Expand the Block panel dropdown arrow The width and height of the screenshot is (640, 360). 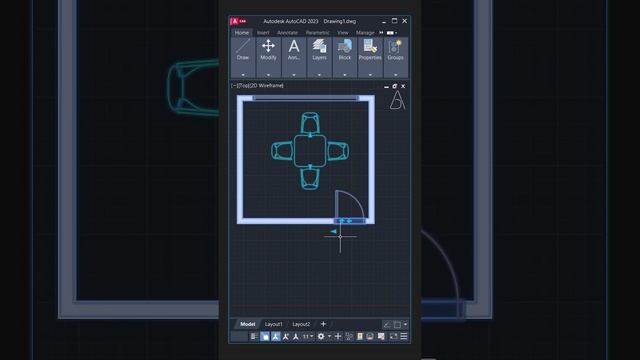(344, 75)
